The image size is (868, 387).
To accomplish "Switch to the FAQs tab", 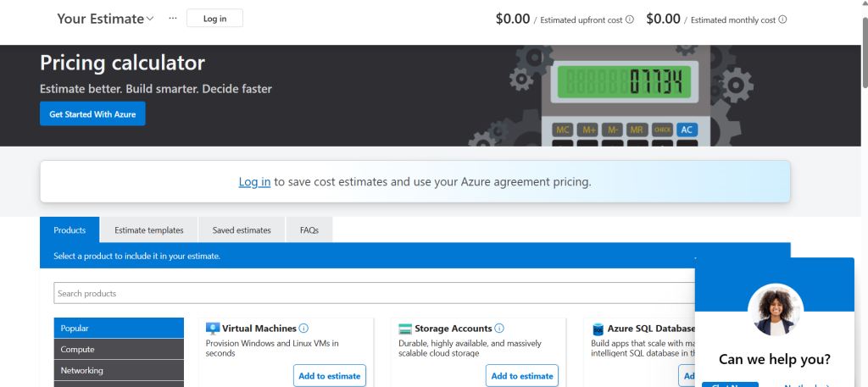I will click(309, 230).
